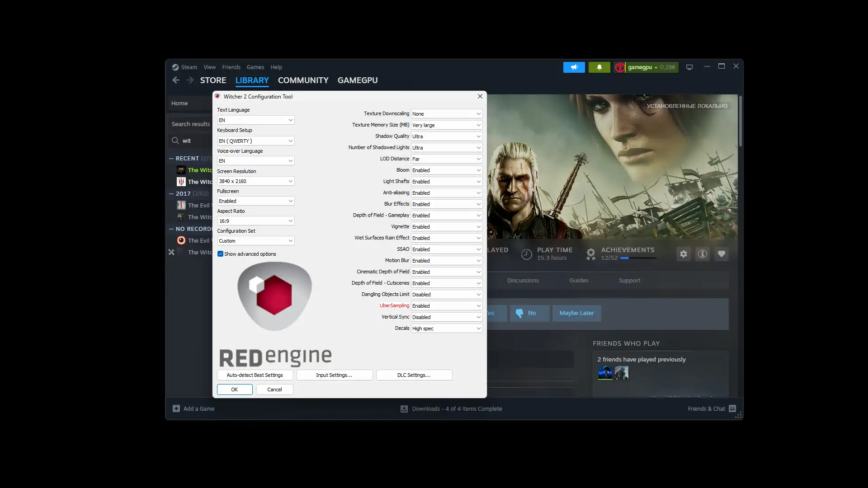Switch to the COMMUNITY tab
The width and height of the screenshot is (868, 488).
coord(303,80)
